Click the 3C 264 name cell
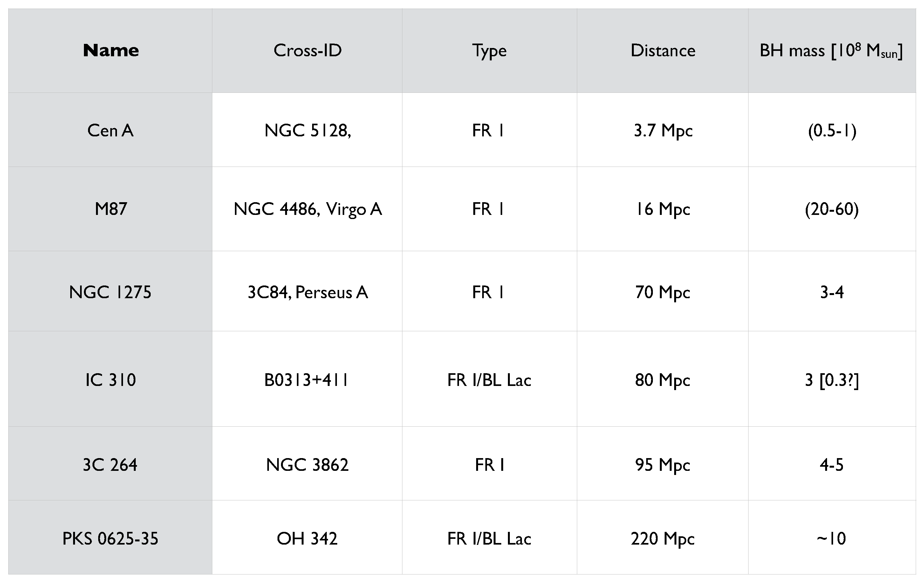Viewport: 924px width, 584px height. pos(111,465)
